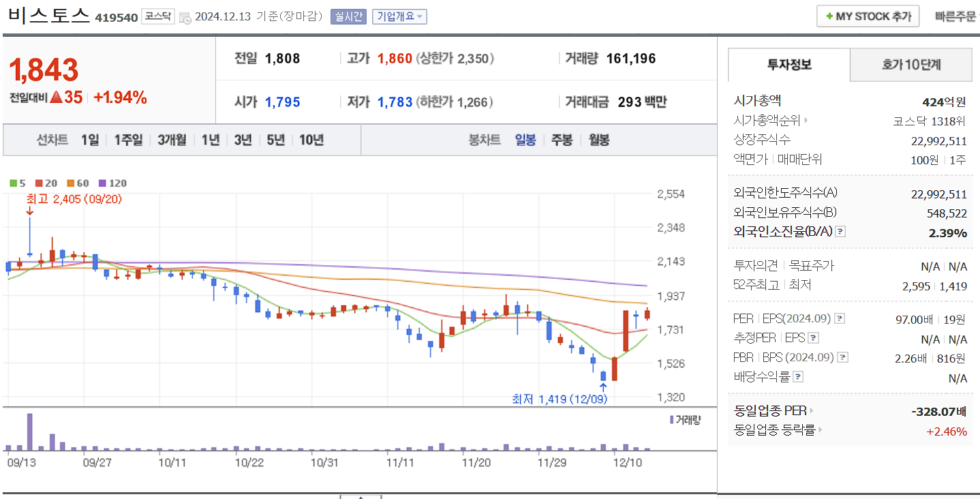Screen dimensions: 980x499
Task: Open the 외국인소진율(B/A) help icon
Action: 840,232
